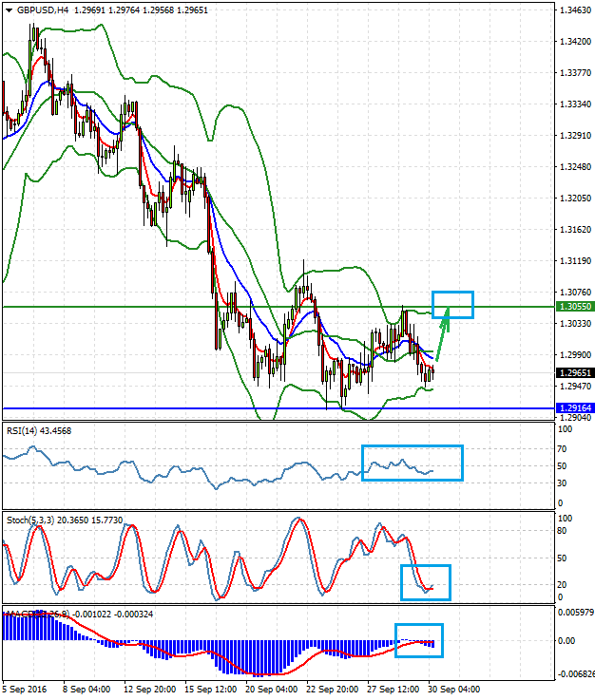This screenshot has height=700, width=595.
Task: Click the 30 Sep 04:00 time label
Action: tap(454, 691)
